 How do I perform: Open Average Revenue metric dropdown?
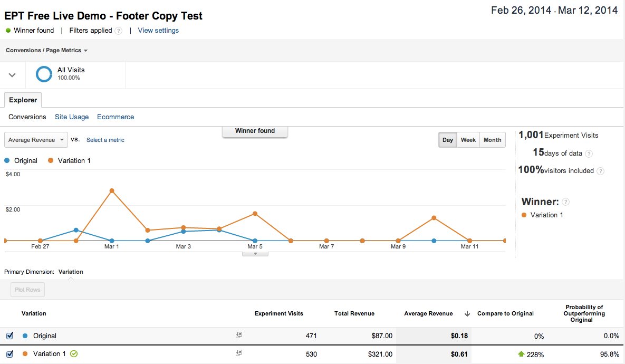(36, 140)
